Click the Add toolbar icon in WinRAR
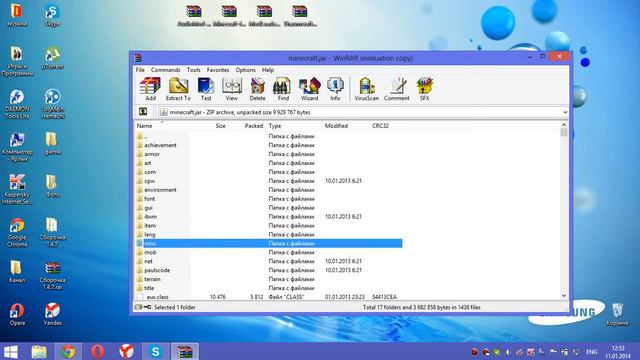Screen dimensions: 640x360 [150, 89]
